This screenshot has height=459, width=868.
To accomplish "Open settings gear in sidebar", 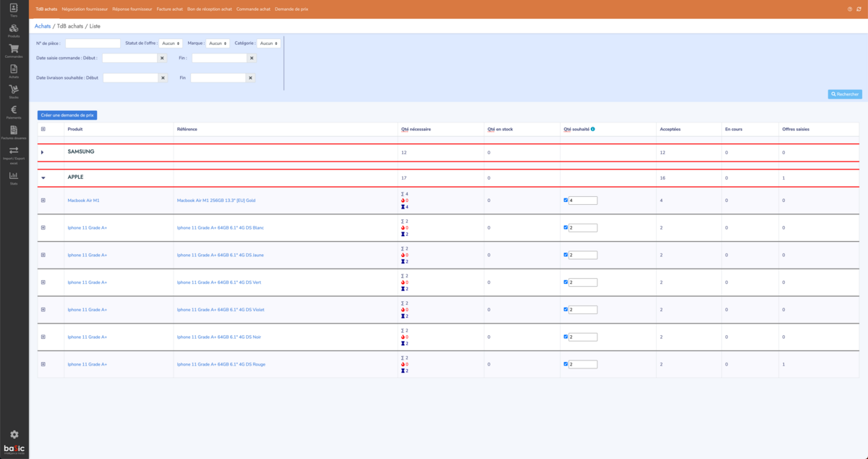I will click(14, 434).
